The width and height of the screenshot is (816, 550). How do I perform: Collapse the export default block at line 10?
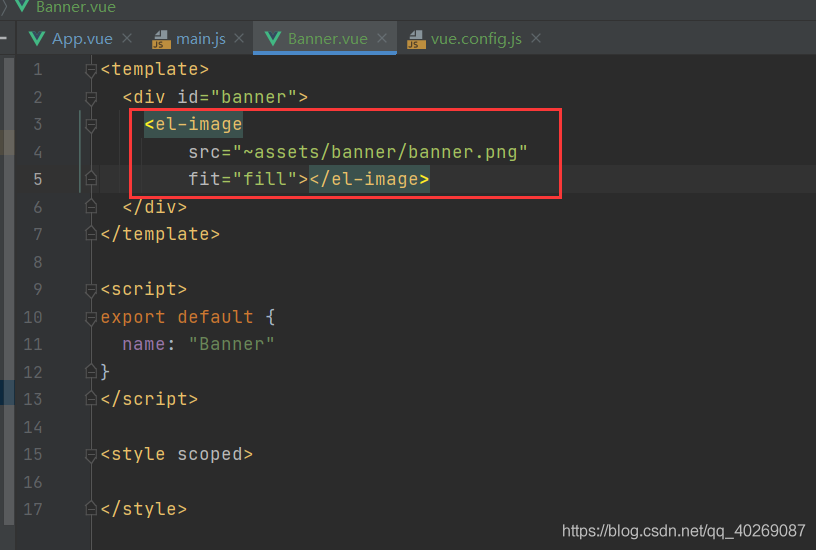coord(91,317)
